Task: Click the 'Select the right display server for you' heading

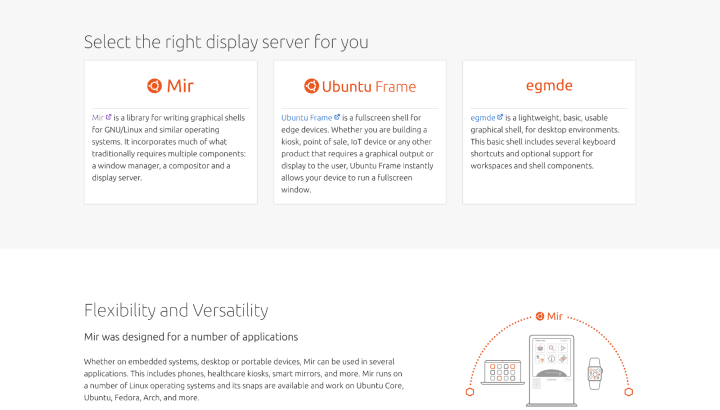Action: 226,42
